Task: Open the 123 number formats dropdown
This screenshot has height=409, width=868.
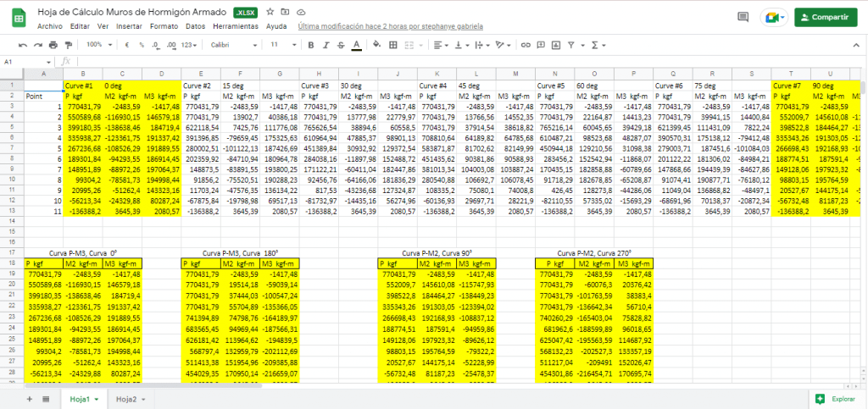Action: coord(189,45)
